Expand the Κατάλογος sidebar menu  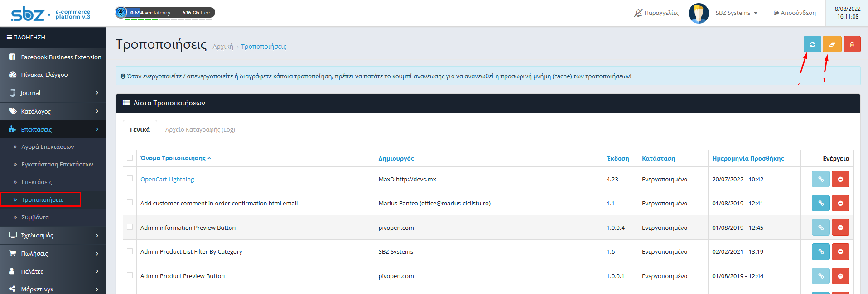pyautogui.click(x=53, y=111)
